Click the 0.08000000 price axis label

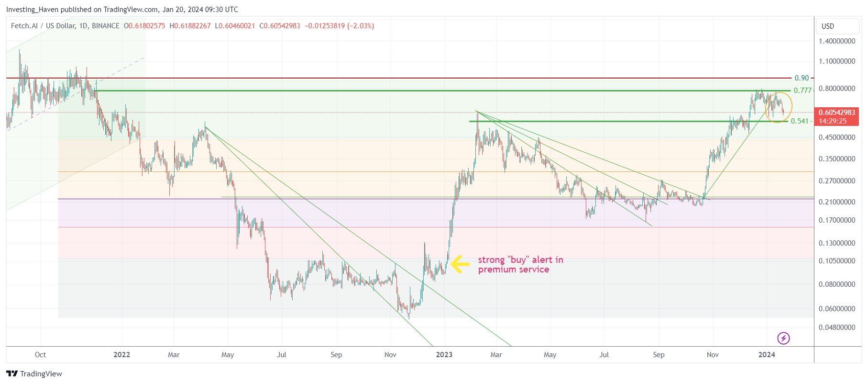click(x=837, y=284)
